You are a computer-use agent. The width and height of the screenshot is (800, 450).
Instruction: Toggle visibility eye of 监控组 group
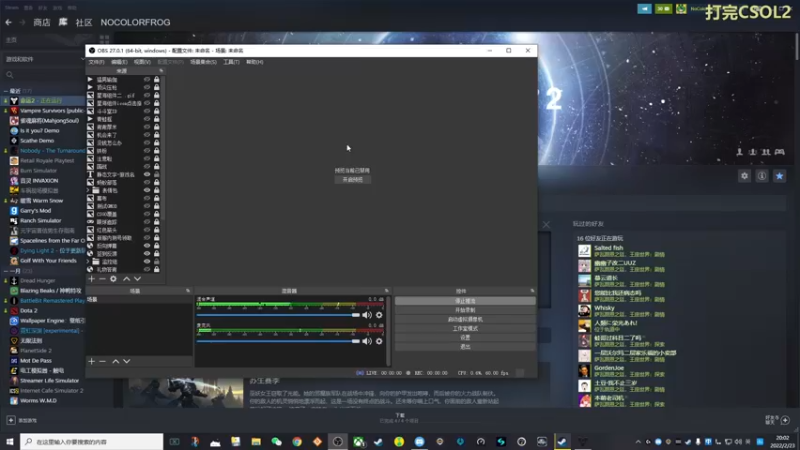coord(147,261)
